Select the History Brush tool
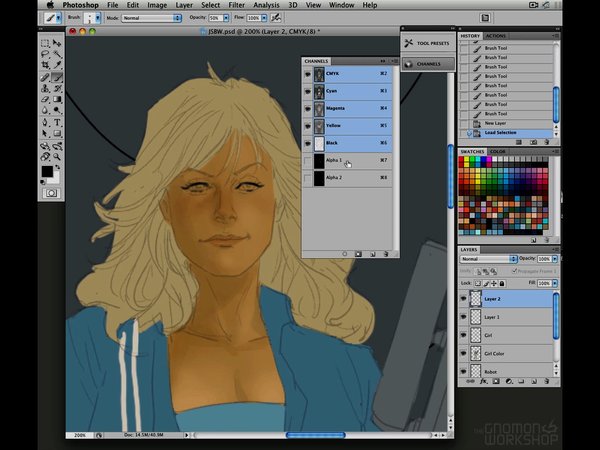This screenshot has height=450, width=600. point(57,88)
